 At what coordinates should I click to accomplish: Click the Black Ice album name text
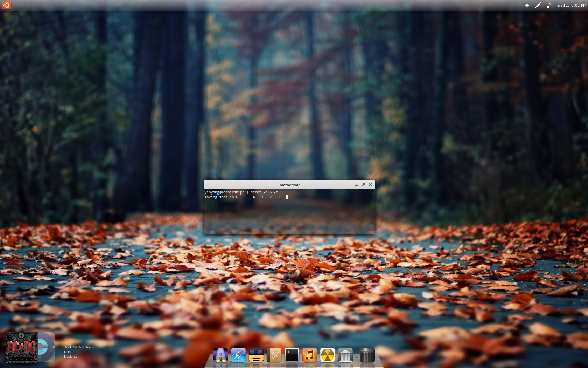[x=70, y=357]
